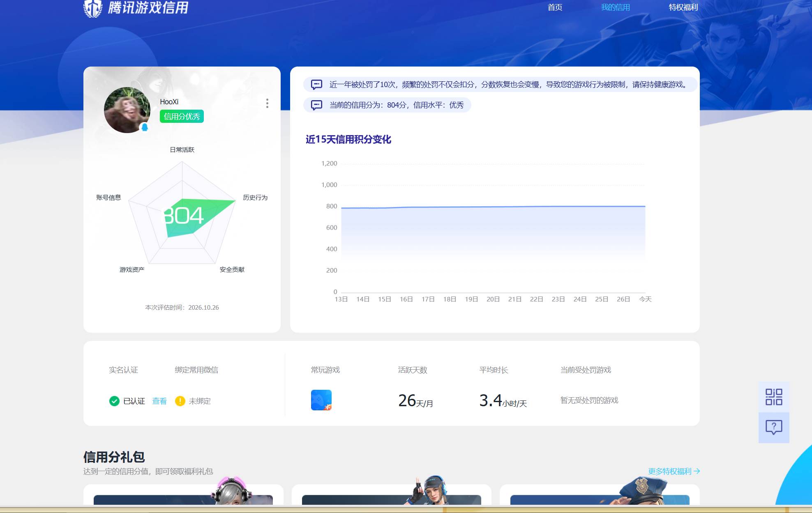
Task: Click the 暂无受处罚的游戏 status text
Action: (x=589, y=400)
